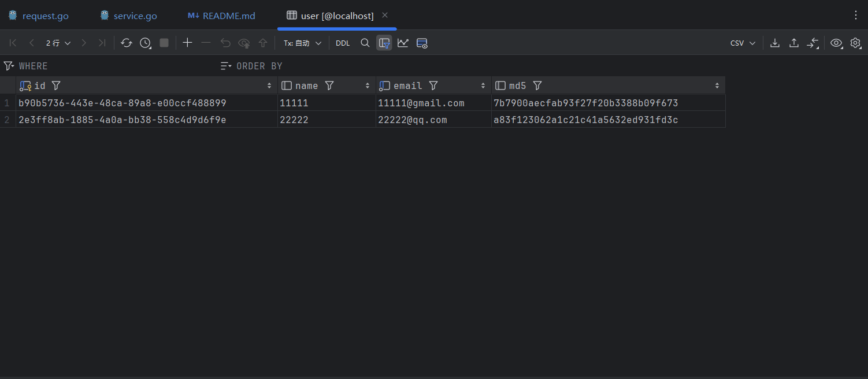Image resolution: width=868 pixels, height=379 pixels.
Task: Click the DDL button
Action: (x=343, y=43)
